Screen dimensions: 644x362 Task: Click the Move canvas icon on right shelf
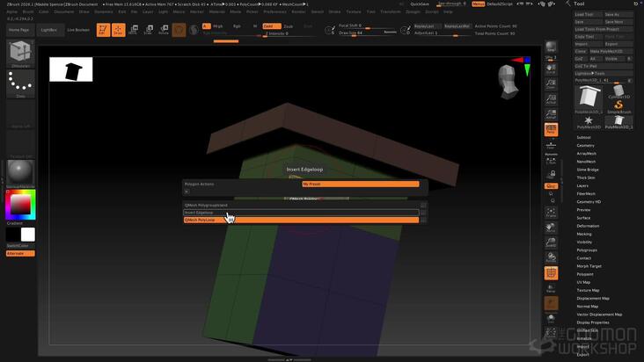click(x=551, y=228)
